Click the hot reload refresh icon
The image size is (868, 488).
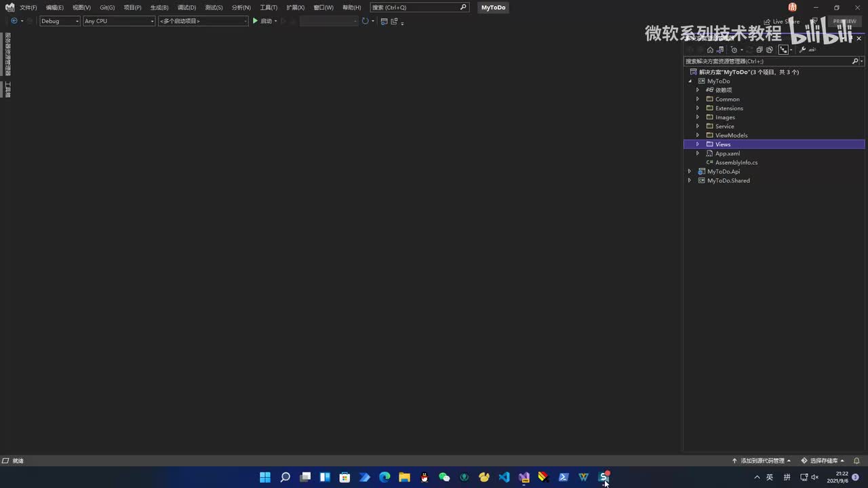click(365, 21)
